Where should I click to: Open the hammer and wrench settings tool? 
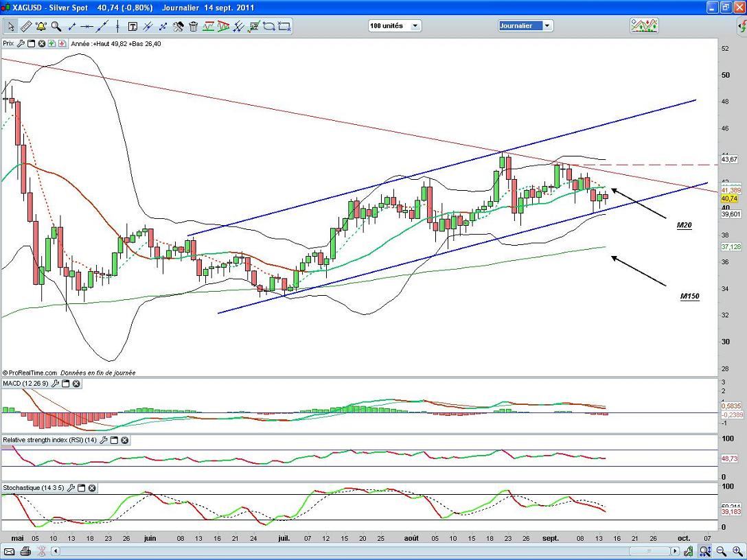pos(179,26)
